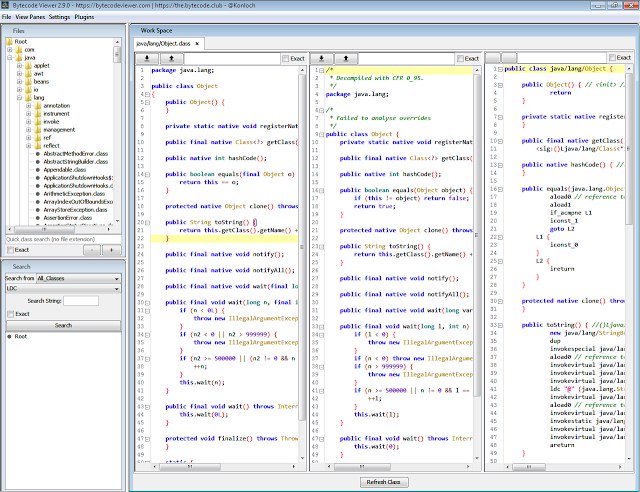Collapse the equals method fold on line 14
This screenshot has width=640, height=492.
coord(147,175)
